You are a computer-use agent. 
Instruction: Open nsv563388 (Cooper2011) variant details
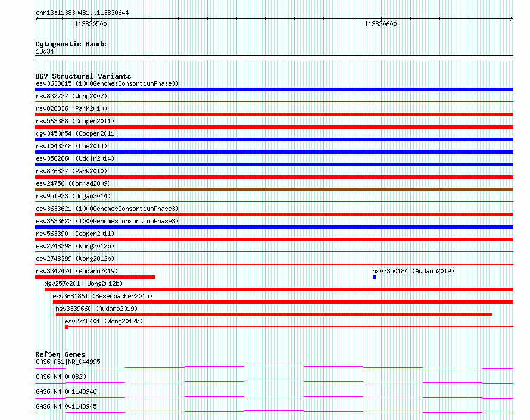tap(75, 121)
